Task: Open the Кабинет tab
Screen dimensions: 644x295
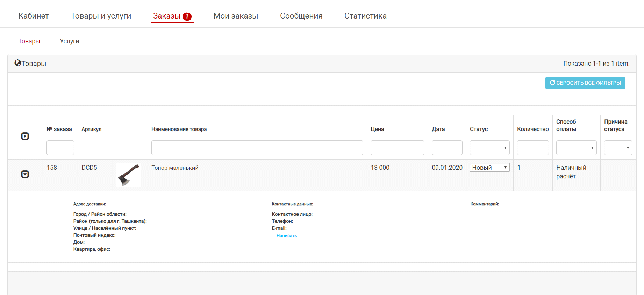Action: pyautogui.click(x=34, y=16)
